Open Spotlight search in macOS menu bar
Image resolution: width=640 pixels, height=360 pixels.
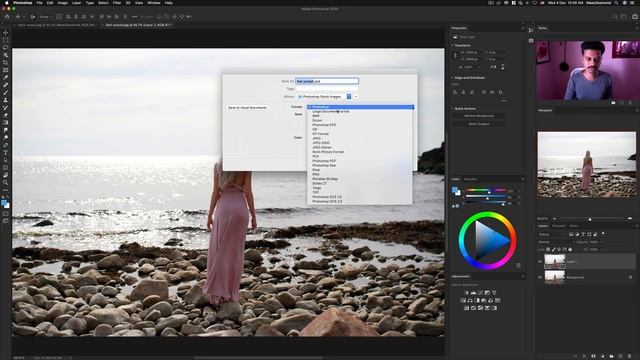point(616,3)
